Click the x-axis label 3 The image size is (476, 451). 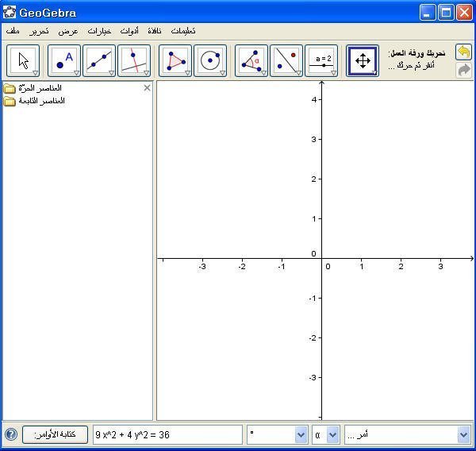[x=440, y=267]
